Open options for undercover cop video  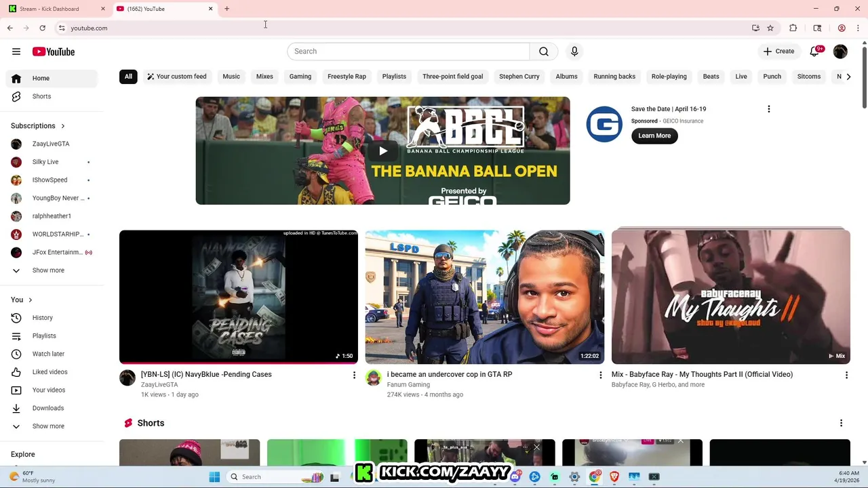coord(600,375)
